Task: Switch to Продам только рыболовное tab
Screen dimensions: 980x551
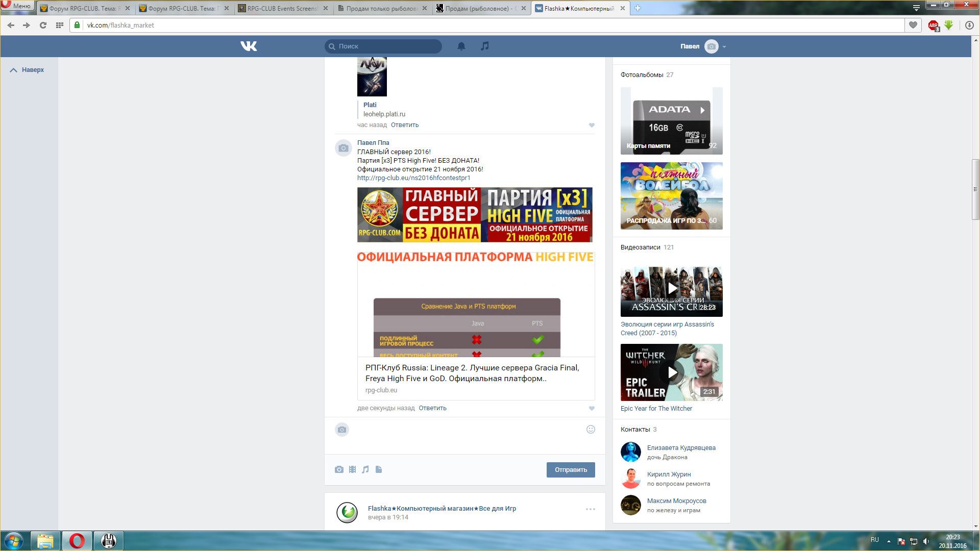Action: [x=381, y=8]
